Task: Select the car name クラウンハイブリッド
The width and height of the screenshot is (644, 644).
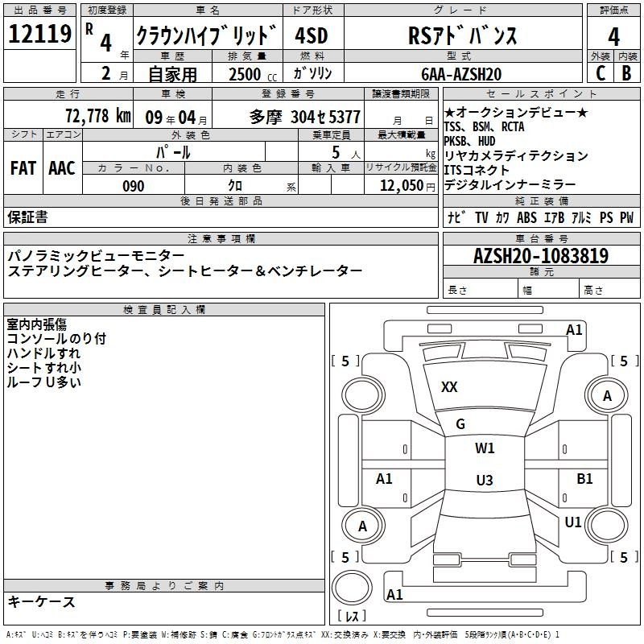Action: pyautogui.click(x=207, y=35)
